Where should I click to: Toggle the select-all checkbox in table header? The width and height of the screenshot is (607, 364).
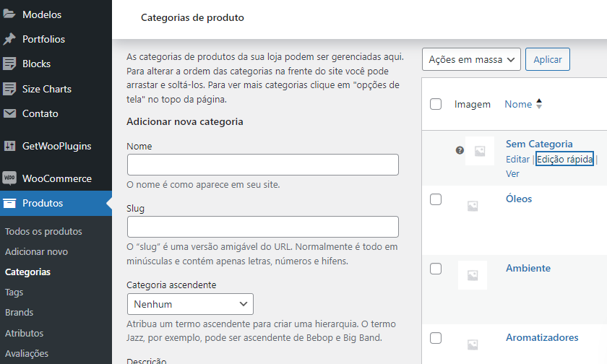click(436, 104)
